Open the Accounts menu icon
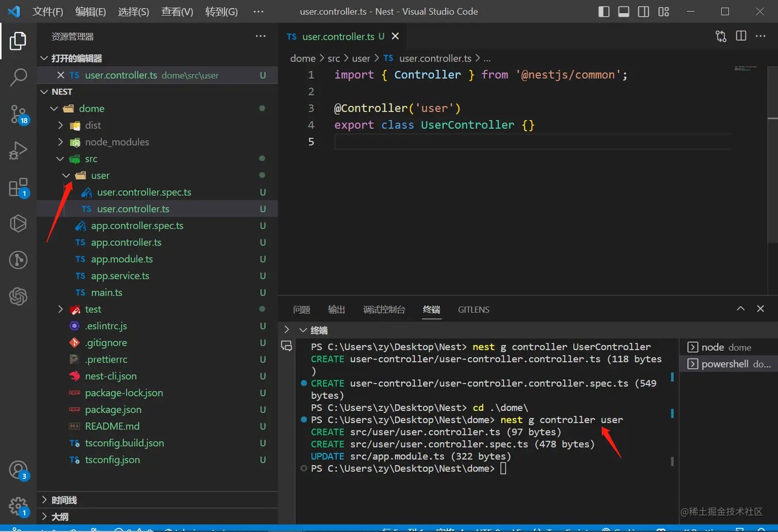The image size is (778, 532). 19,470
